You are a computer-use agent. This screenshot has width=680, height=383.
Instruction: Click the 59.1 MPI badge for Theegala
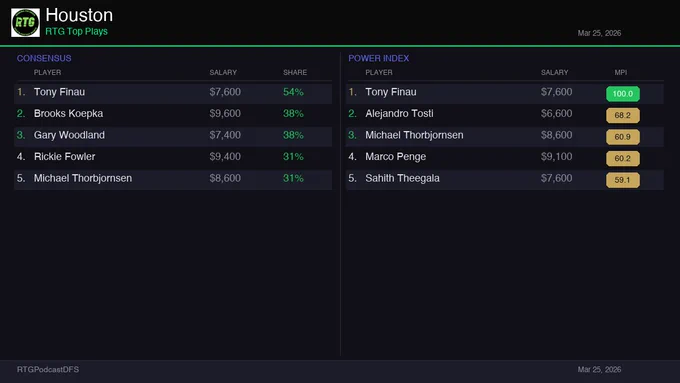[622, 180]
